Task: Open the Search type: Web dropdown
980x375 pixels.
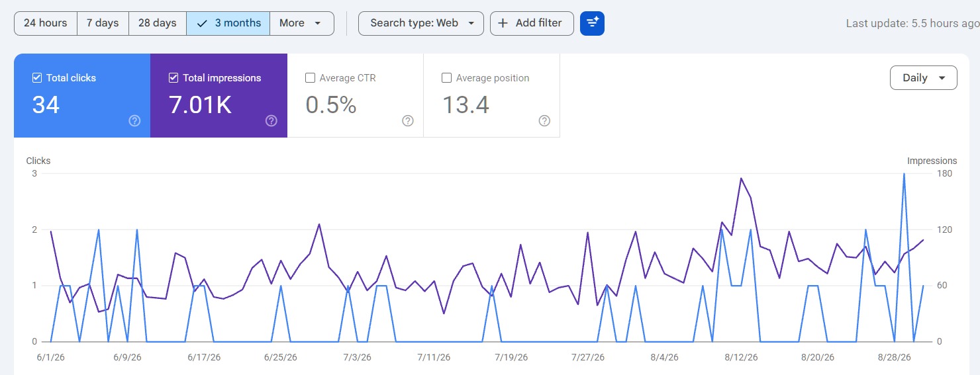Action: click(x=421, y=23)
